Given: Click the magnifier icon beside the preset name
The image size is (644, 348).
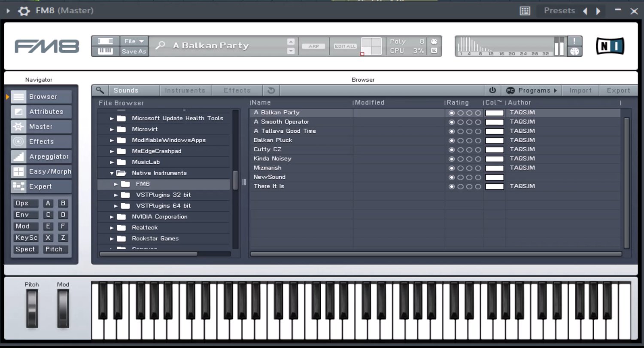Looking at the screenshot, I should pos(160,45).
